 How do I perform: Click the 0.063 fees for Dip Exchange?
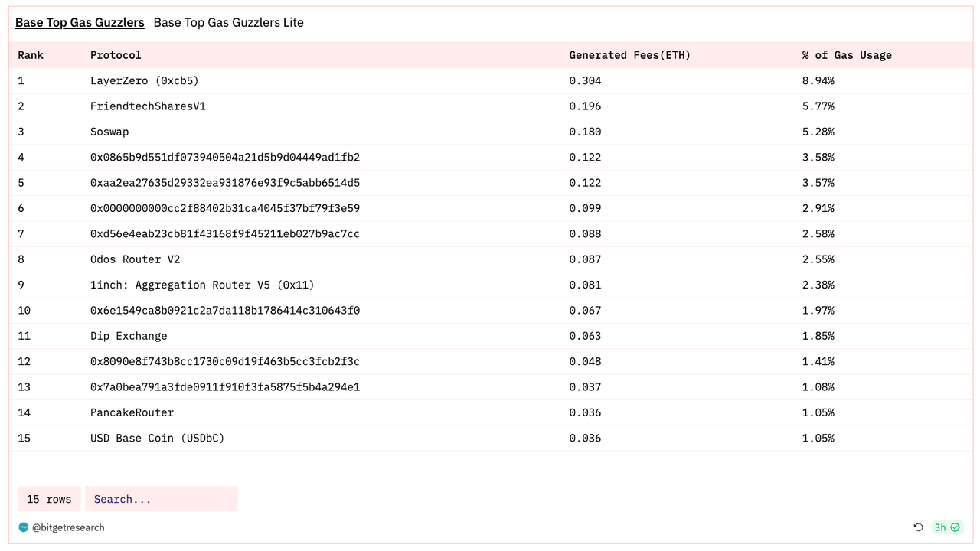(x=585, y=336)
